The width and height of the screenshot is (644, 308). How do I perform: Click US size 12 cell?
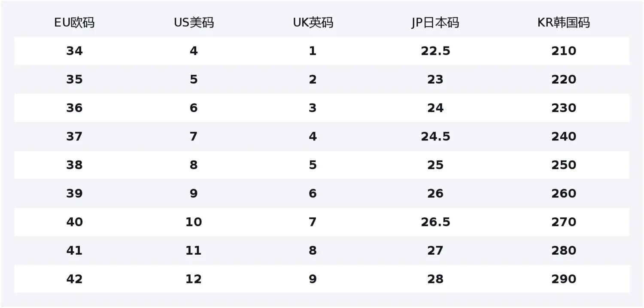point(194,279)
